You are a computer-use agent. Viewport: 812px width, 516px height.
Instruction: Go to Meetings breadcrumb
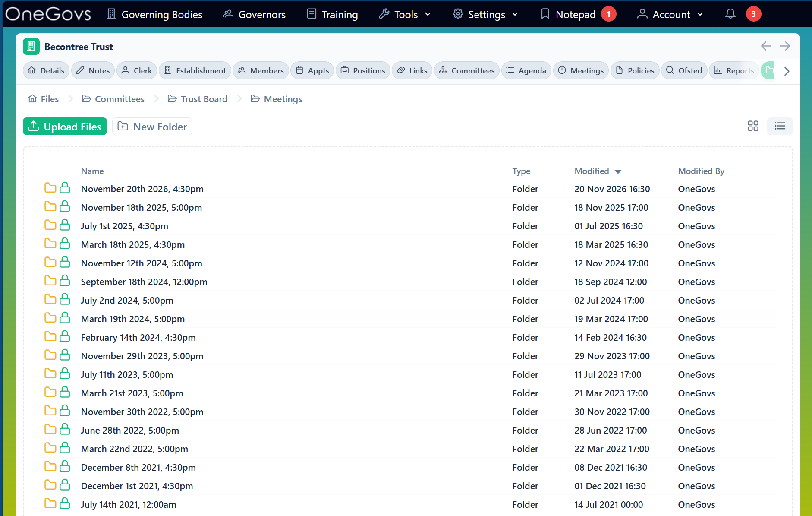pos(276,99)
